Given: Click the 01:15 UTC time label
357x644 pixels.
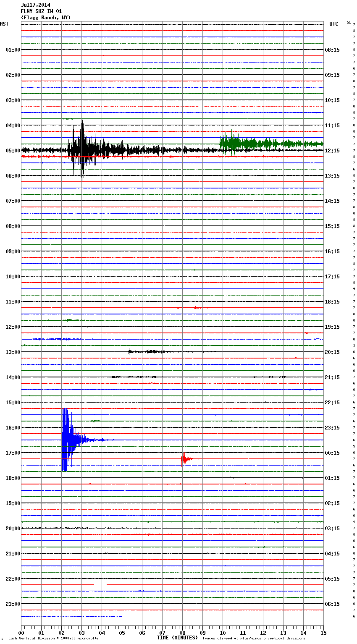Looking at the screenshot, I should tap(332, 478).
